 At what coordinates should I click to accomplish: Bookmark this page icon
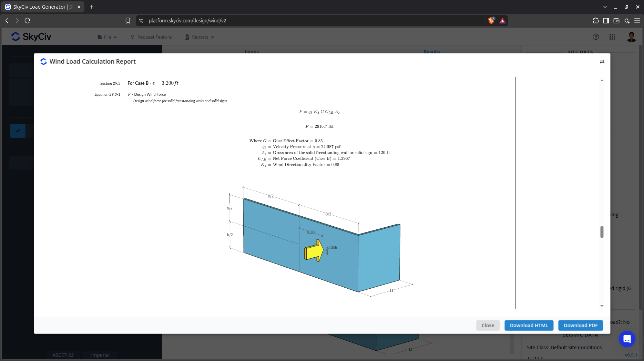[x=128, y=21]
